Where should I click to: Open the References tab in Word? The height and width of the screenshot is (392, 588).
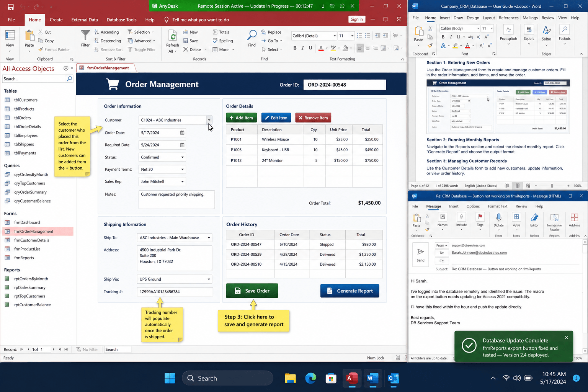[x=508, y=18]
